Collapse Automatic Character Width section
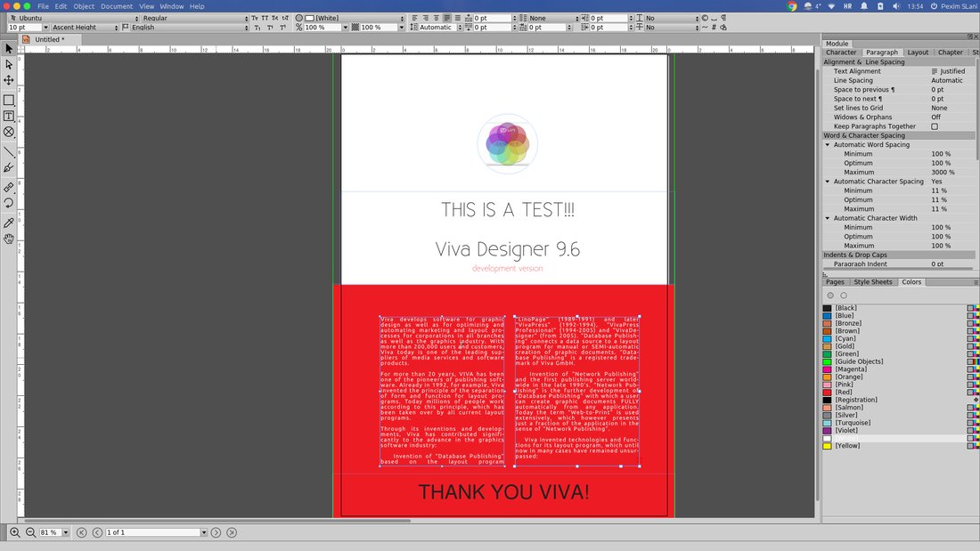 coord(828,219)
